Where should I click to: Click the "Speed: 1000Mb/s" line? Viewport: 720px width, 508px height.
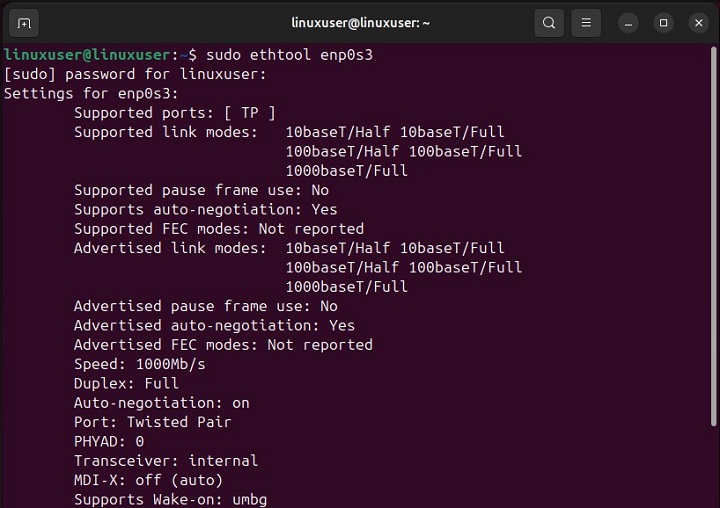point(139,364)
